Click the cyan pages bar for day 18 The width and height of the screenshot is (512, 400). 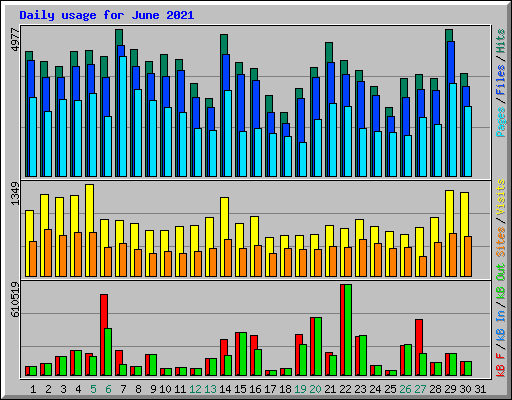[x=288, y=156]
